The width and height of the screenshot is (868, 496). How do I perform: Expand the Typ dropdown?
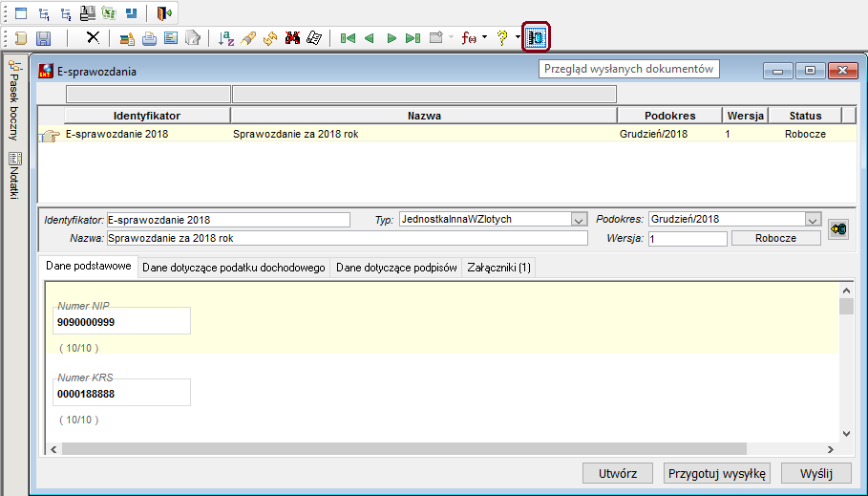pos(579,220)
